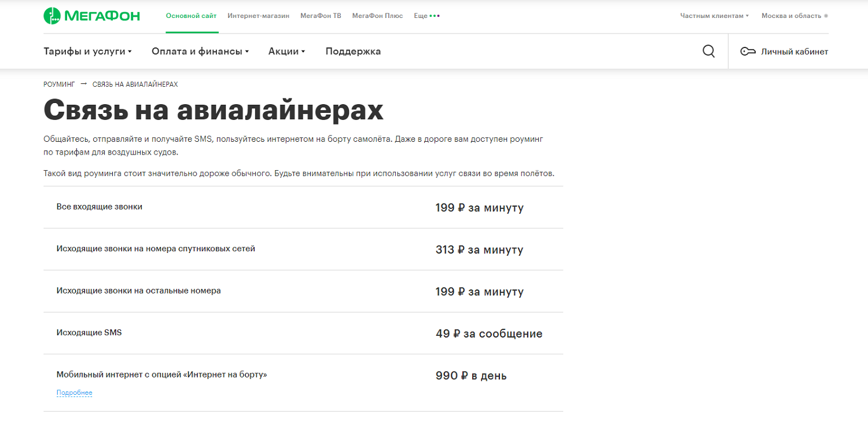Image resolution: width=868 pixels, height=422 pixels.
Task: Click Исходящие звонки на номера спутниковых сетей
Action: (x=156, y=249)
